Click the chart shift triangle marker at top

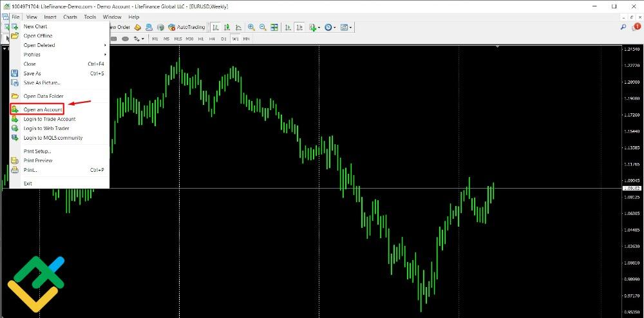pyautogui.click(x=498, y=47)
